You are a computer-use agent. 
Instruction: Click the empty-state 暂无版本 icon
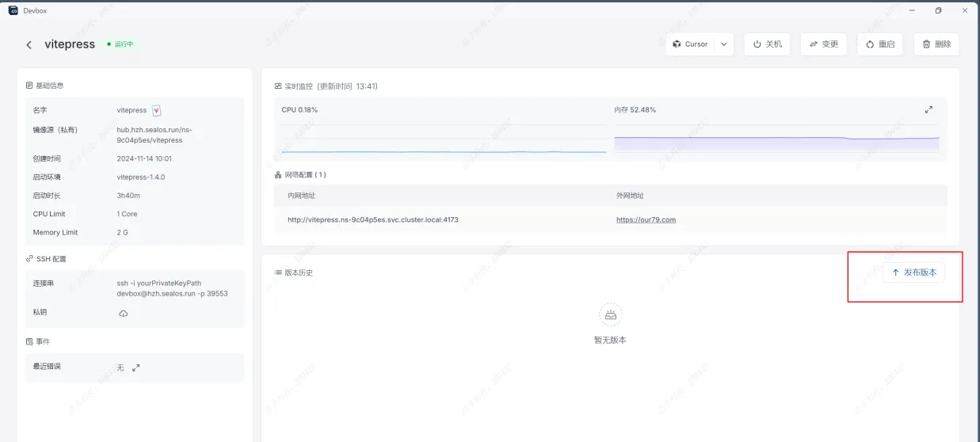[610, 315]
